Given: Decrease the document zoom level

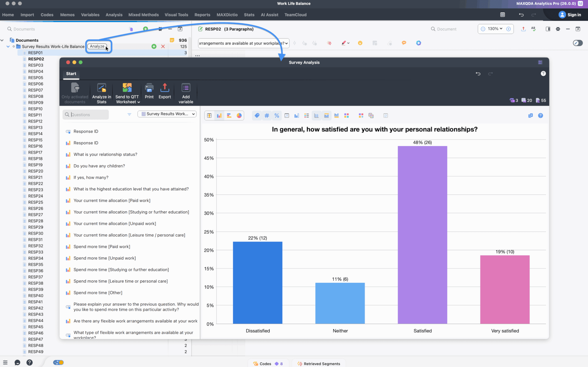Looking at the screenshot, I should 483,29.
